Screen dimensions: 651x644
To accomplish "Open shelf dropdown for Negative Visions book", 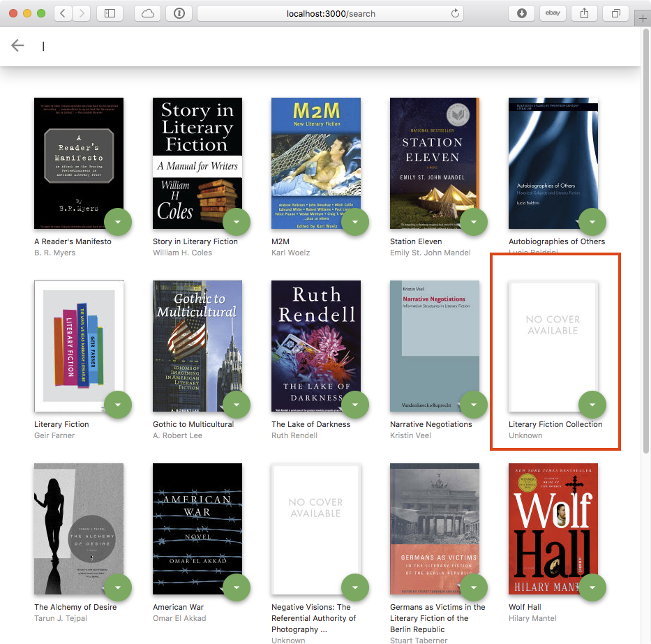I will [x=355, y=587].
